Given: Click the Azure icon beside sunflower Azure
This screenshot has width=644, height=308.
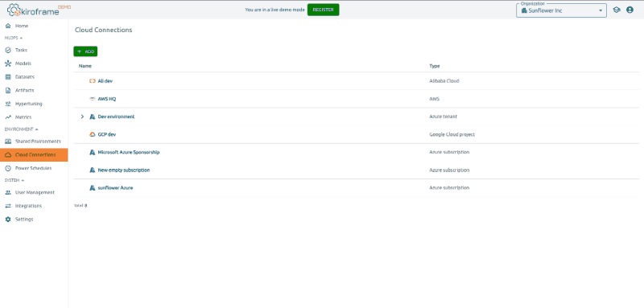Looking at the screenshot, I should (x=92, y=188).
